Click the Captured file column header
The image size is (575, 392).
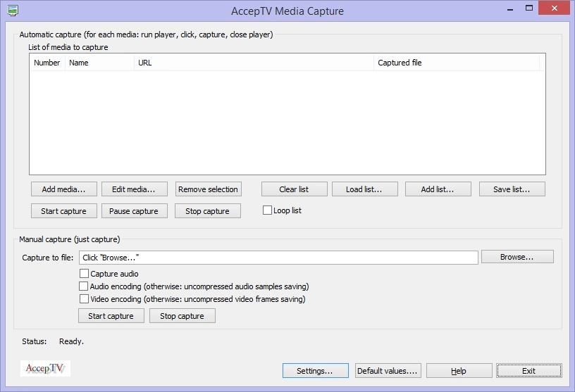(457, 63)
